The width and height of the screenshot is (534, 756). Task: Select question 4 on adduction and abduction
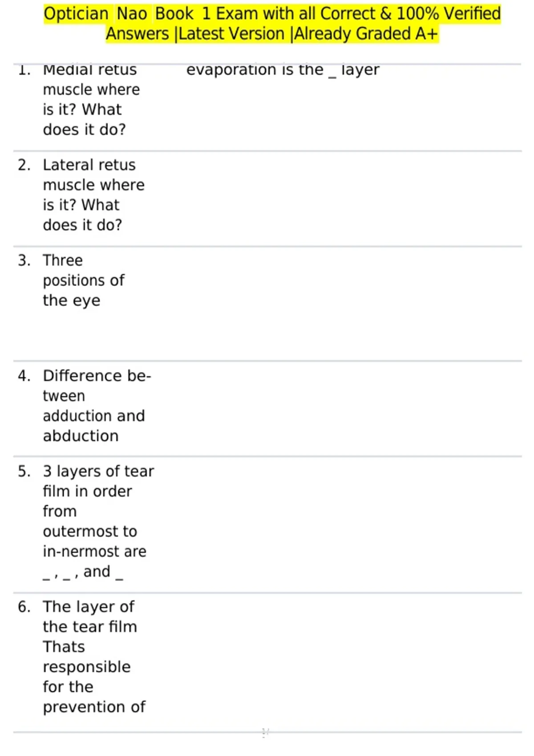[97, 406]
